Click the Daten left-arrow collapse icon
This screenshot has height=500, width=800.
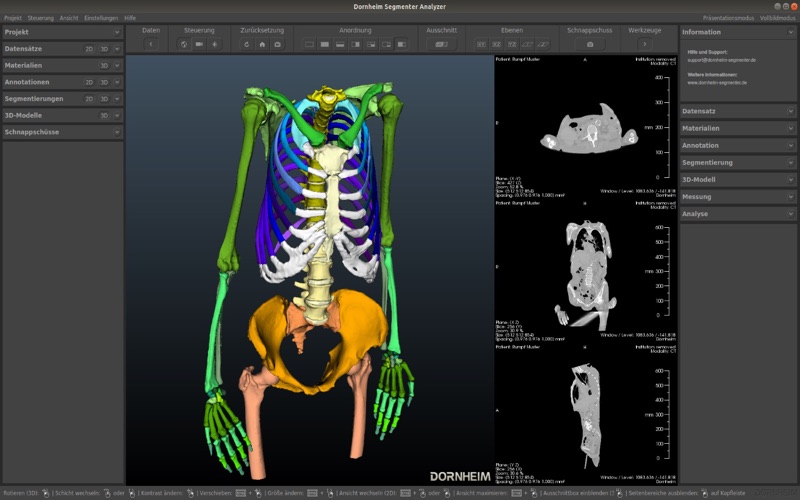click(151, 44)
